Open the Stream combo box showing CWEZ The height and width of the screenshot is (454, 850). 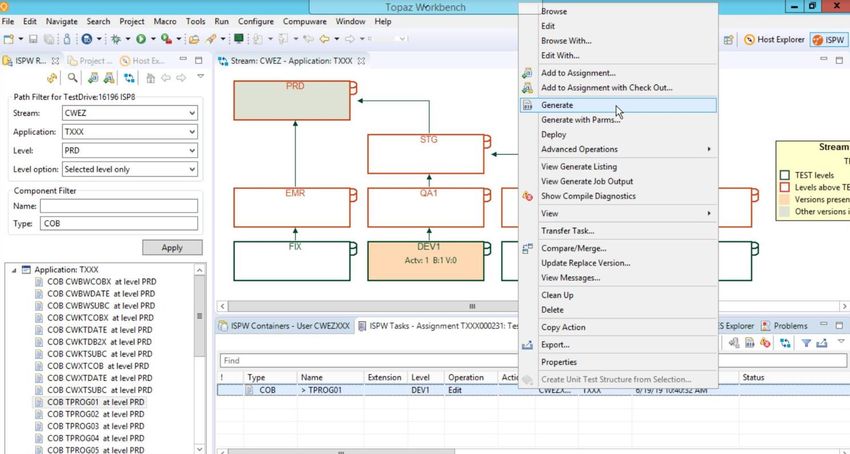coord(130,113)
